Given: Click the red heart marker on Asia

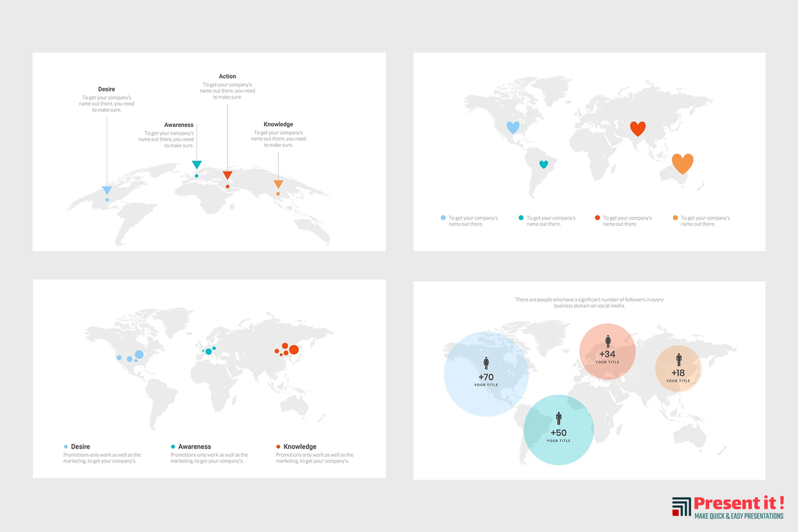Looking at the screenshot, I should (638, 129).
